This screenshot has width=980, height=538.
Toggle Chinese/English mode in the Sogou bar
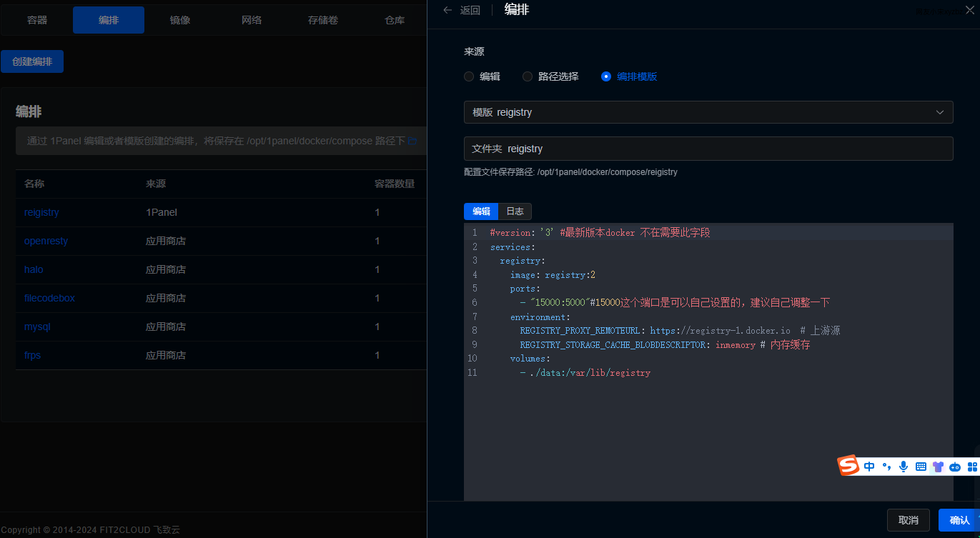pos(869,467)
